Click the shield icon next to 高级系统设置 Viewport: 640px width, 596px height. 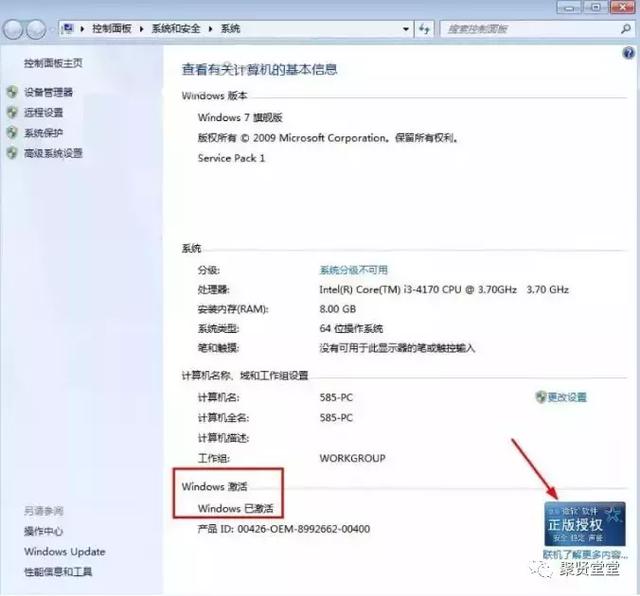pos(12,153)
